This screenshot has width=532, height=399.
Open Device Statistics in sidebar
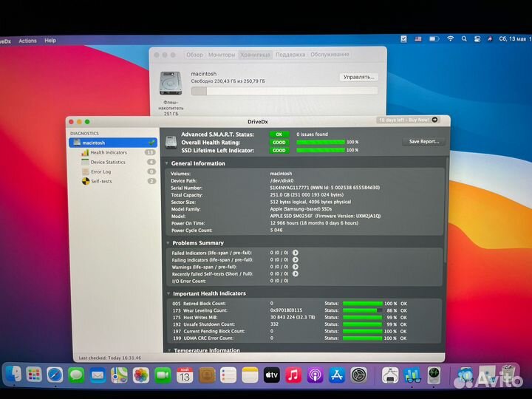tap(108, 162)
